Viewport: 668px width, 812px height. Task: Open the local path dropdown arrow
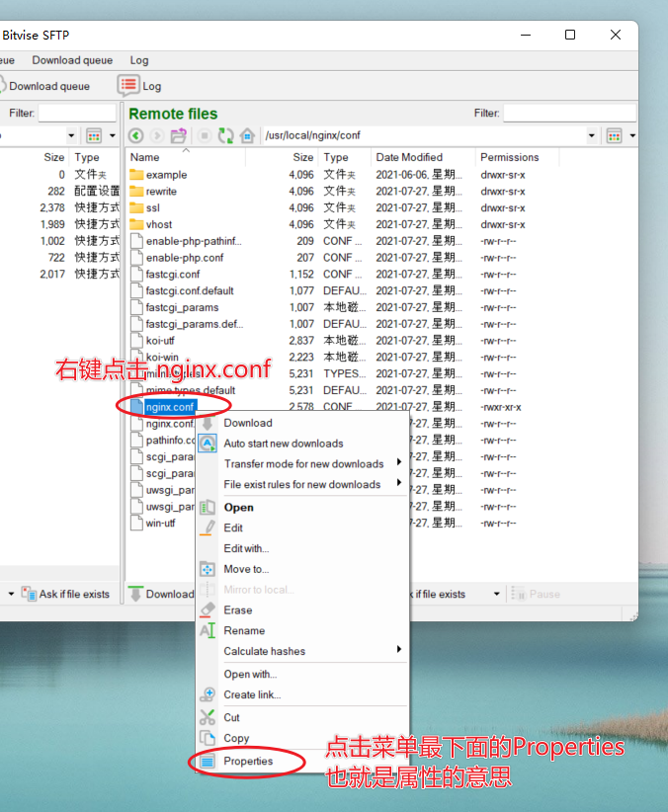click(71, 135)
